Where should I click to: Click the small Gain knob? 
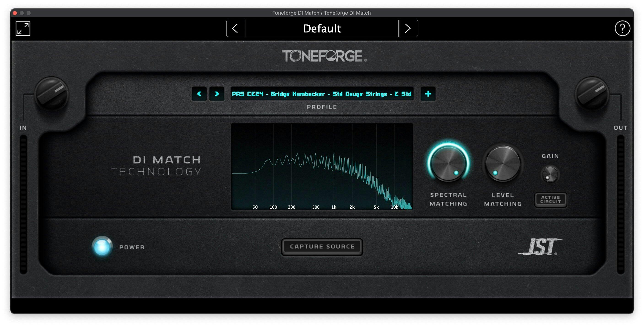[x=550, y=174]
